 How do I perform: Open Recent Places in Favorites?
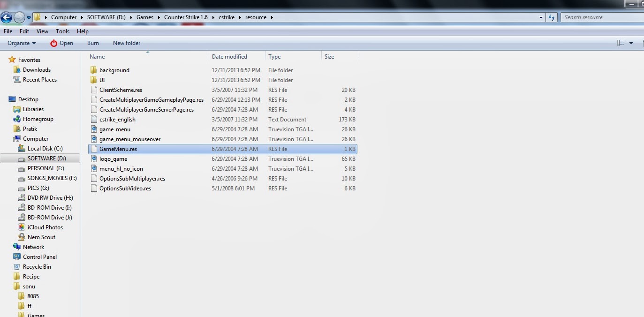pos(40,80)
